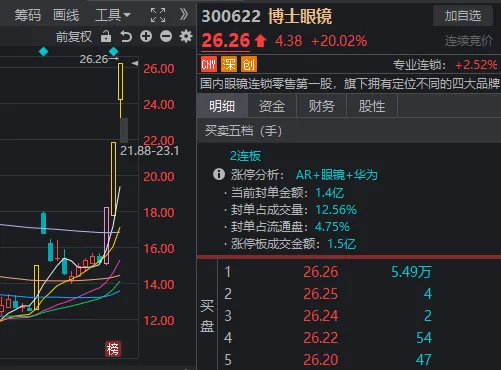Click the 封单占流通盘 4.75% value
501x370 pixels.
[x=332, y=227]
